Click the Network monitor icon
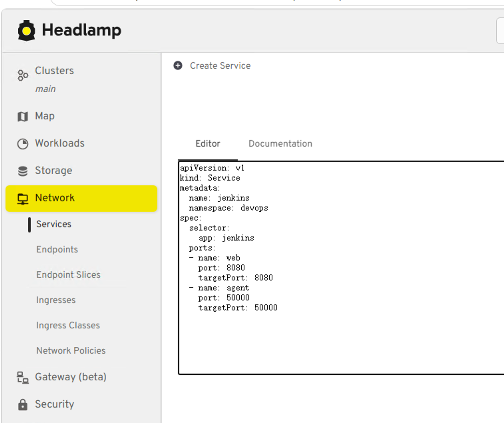This screenshot has width=504, height=423. coord(23,199)
